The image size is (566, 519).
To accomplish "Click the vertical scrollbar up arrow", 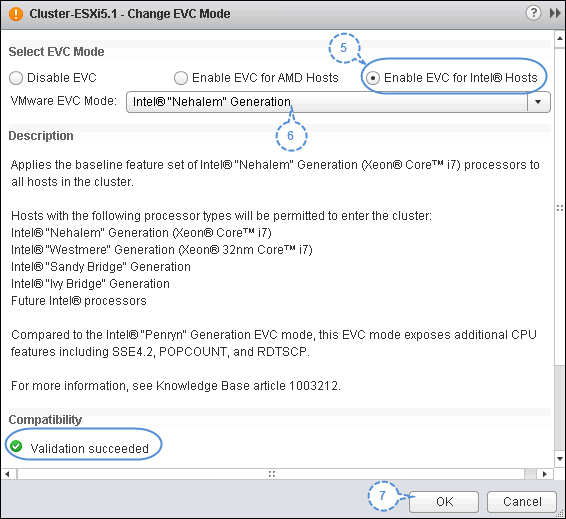I will (x=560, y=38).
